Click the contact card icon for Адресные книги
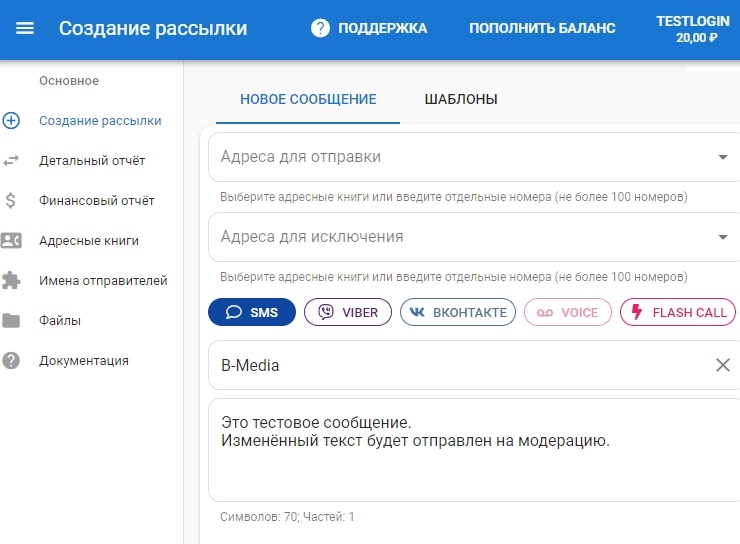The width and height of the screenshot is (740, 544). (12, 241)
